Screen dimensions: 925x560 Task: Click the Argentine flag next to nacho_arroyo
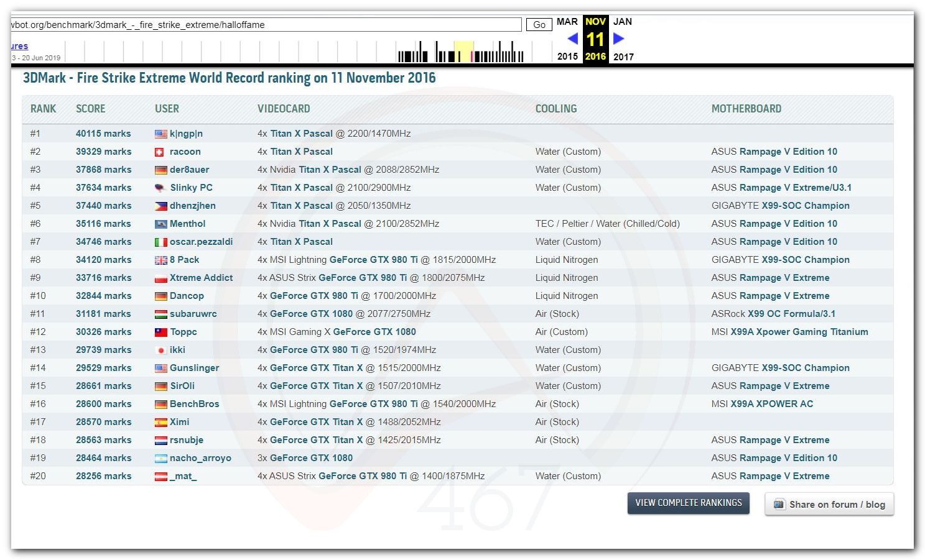coord(161,458)
